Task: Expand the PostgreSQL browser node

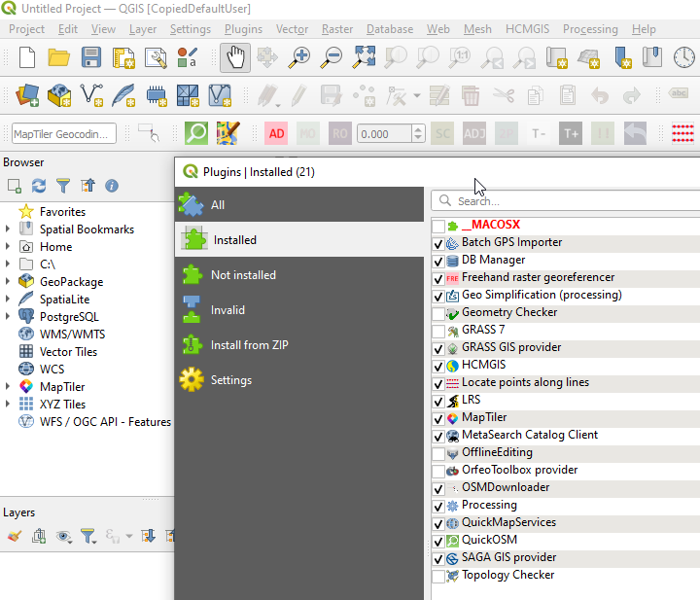Action: pos(8,316)
